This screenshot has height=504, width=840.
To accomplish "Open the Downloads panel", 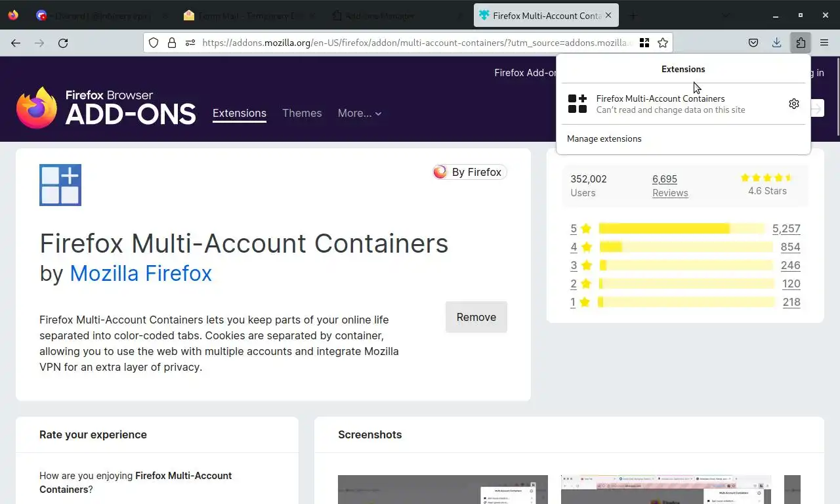I will (777, 43).
